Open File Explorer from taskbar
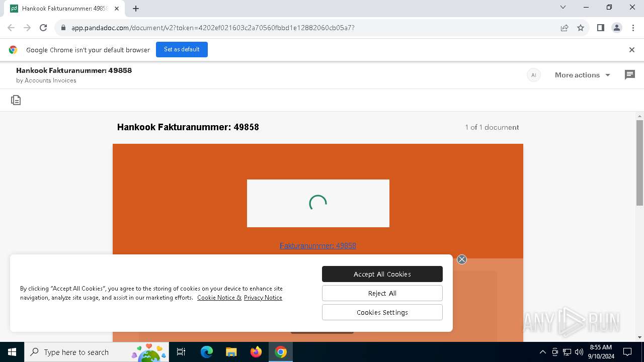The image size is (644, 362). (x=231, y=352)
